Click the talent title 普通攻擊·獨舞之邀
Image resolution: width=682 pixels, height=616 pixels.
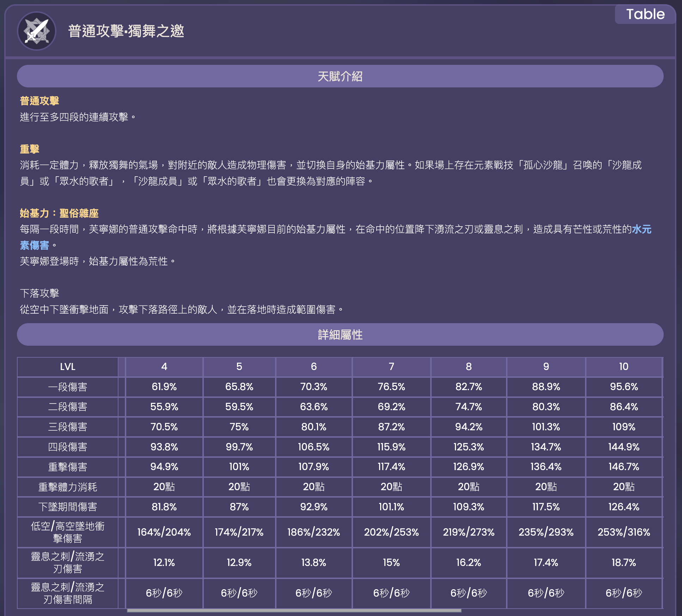(126, 31)
